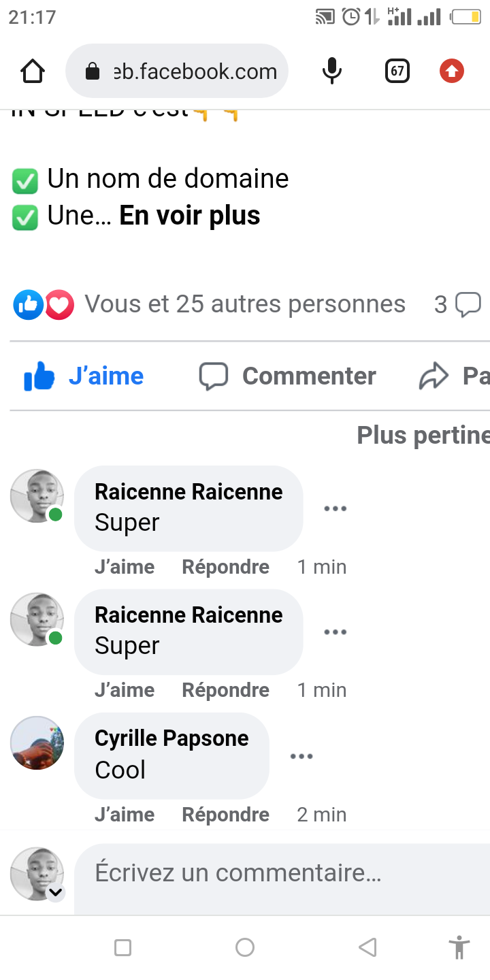The image size is (490, 980).
Task: Tap the Android accessibility shortcut icon
Action: point(459,947)
